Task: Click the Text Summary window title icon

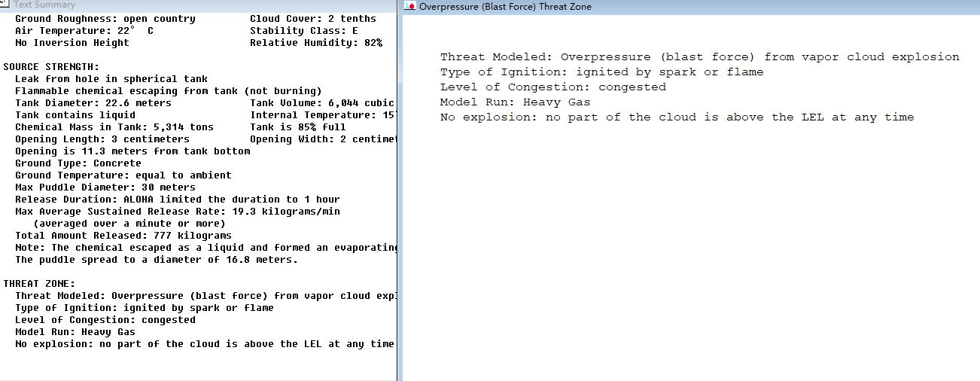Action: coord(5,4)
